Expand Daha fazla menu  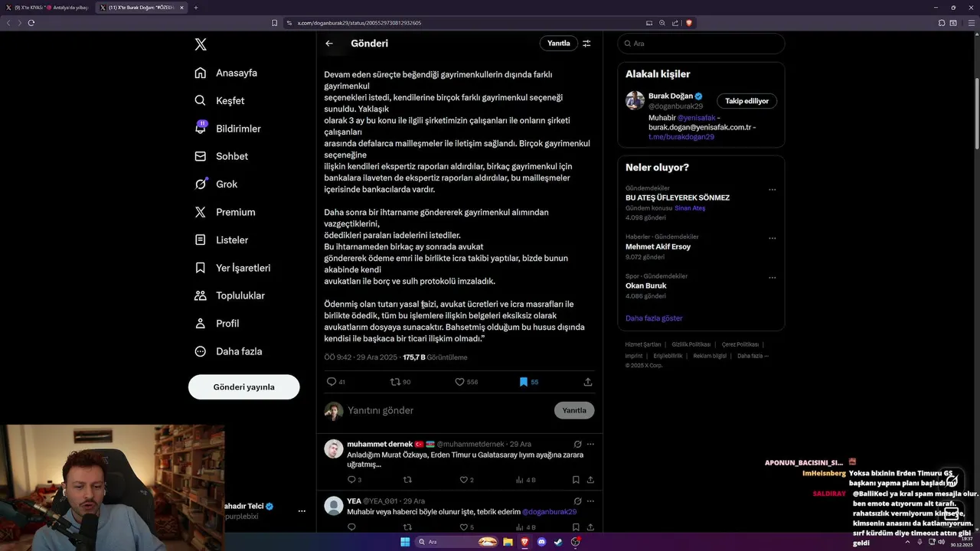[x=228, y=351]
